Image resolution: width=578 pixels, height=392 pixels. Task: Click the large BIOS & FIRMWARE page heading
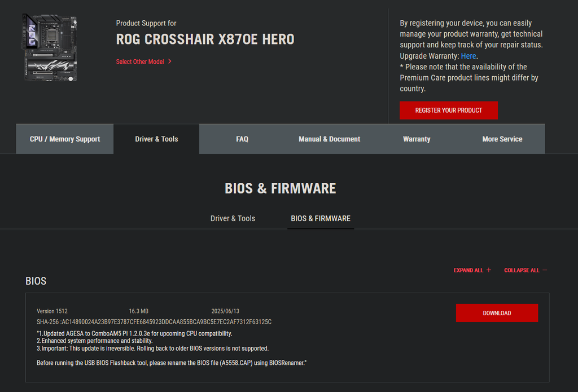280,188
